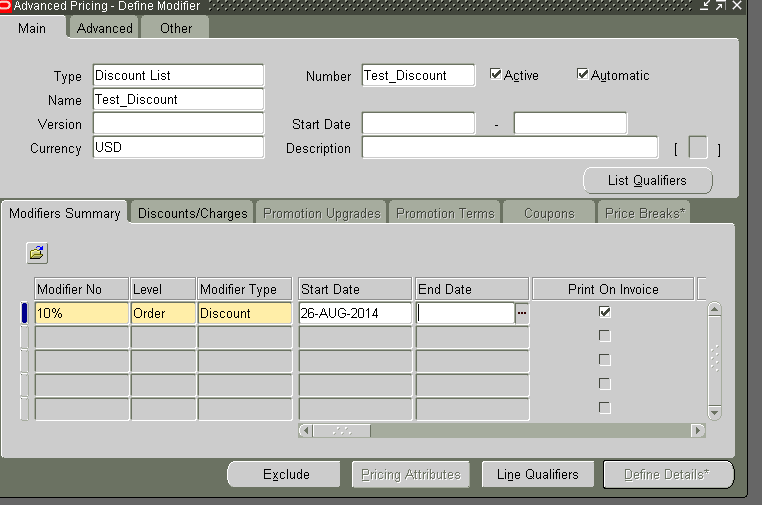Check Print On Invoice in third row
The width and height of the screenshot is (762, 505).
point(605,360)
